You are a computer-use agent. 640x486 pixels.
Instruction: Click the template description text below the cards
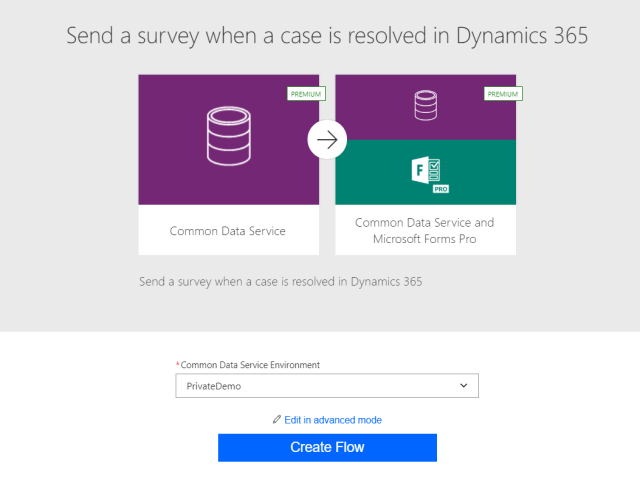tap(280, 282)
